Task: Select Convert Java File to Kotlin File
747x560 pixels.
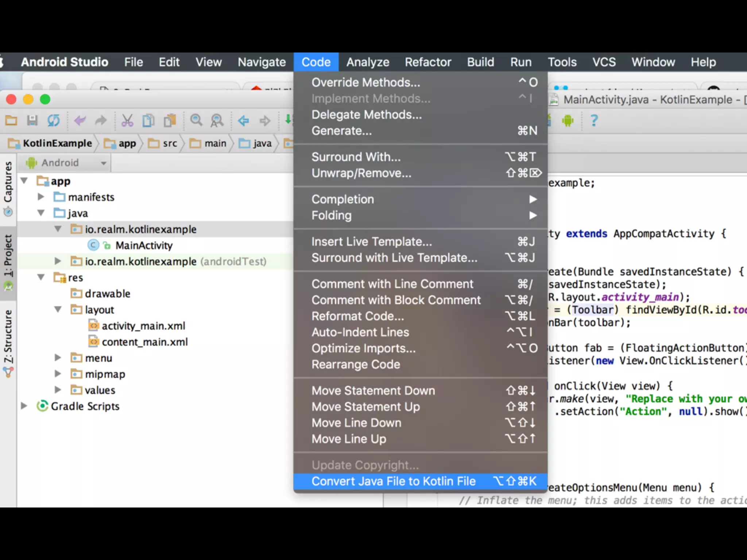Action: pyautogui.click(x=393, y=481)
